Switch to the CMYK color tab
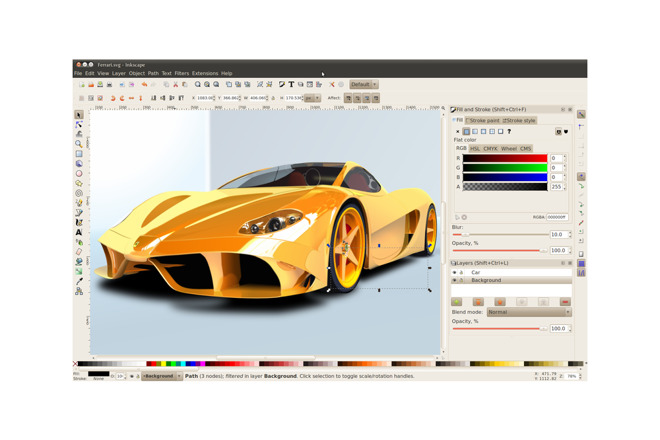This screenshot has width=660, height=440. (x=490, y=149)
